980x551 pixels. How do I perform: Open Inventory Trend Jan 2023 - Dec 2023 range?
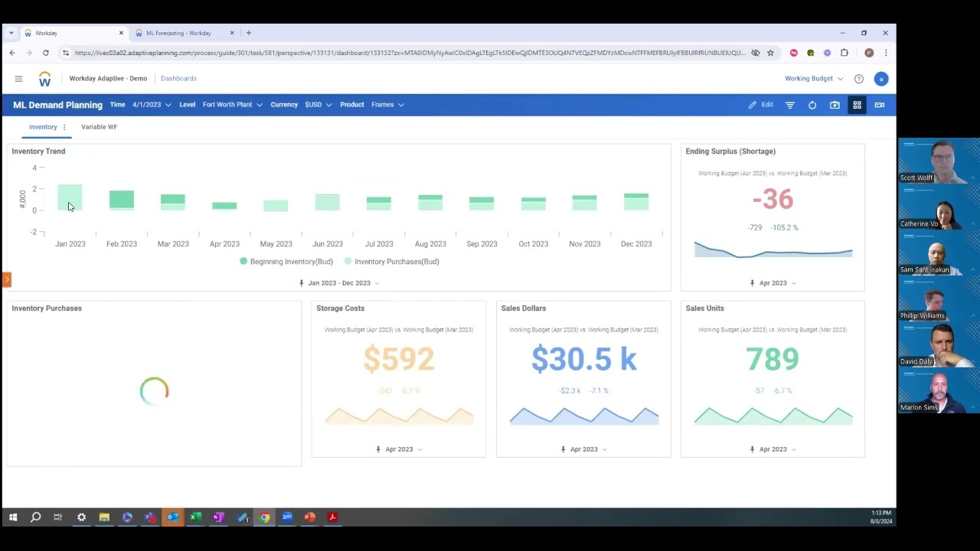coord(339,283)
